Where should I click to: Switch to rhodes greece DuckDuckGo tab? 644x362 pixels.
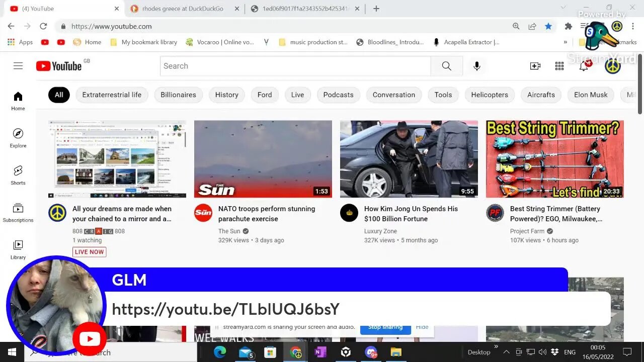184,9
